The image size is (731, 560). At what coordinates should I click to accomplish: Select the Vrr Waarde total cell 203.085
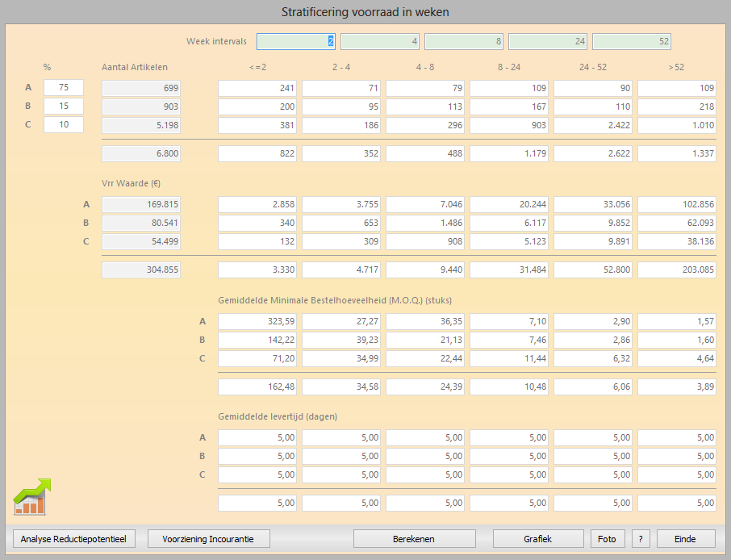pos(676,270)
